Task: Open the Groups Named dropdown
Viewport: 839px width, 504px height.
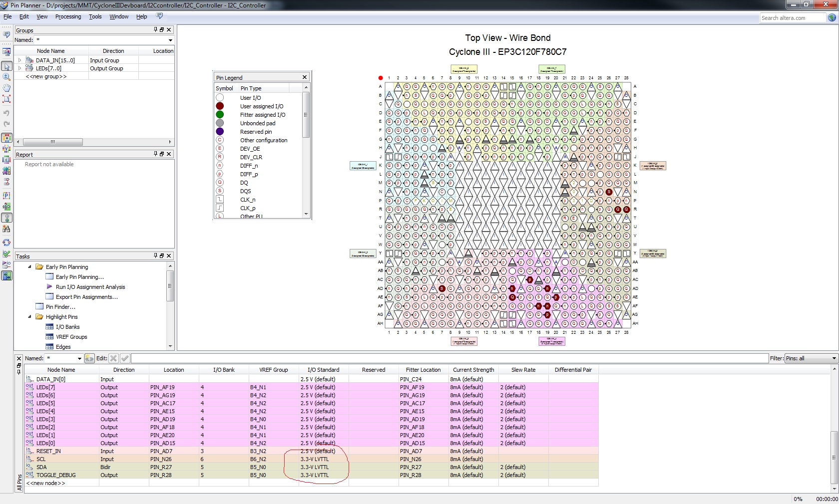Action: click(170, 40)
